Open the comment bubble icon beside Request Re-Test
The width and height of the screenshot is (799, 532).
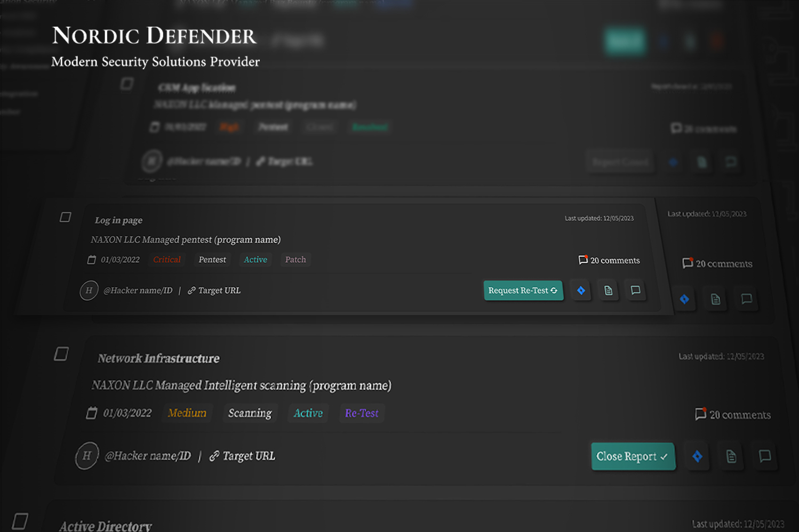[635, 291]
